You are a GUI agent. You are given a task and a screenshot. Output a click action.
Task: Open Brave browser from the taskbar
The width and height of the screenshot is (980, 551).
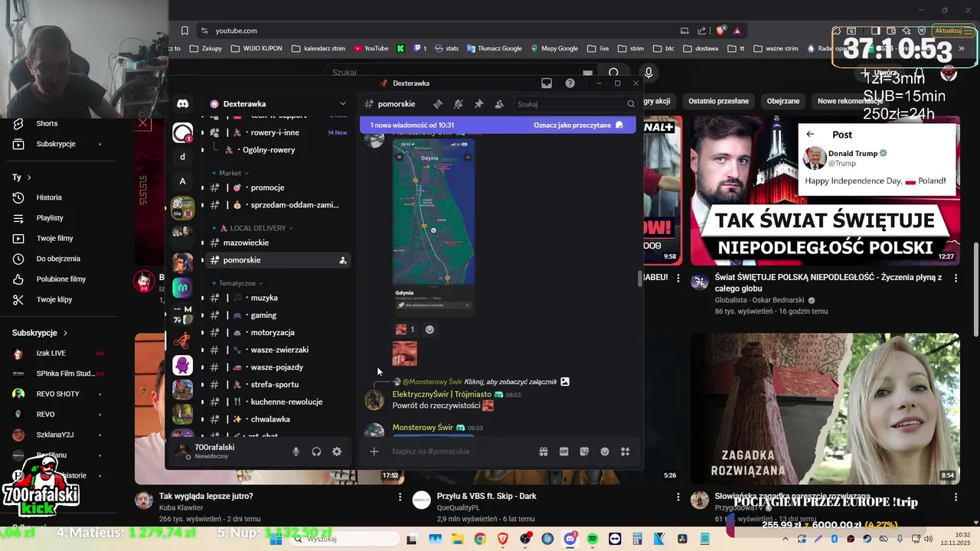tap(503, 540)
